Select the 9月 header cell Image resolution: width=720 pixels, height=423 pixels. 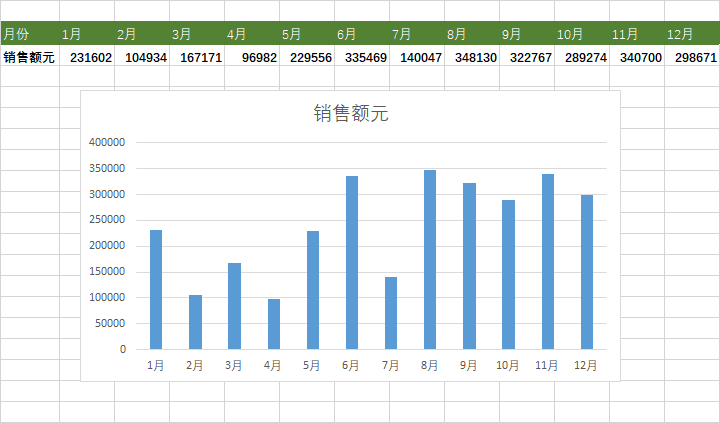(x=527, y=34)
